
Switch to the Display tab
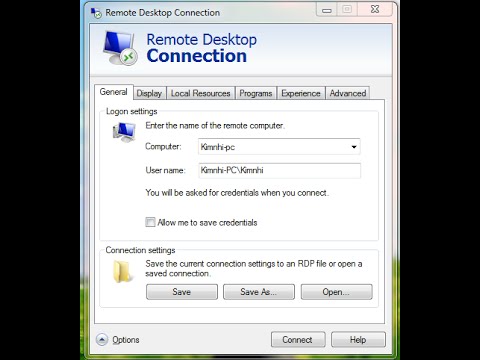[x=149, y=93]
